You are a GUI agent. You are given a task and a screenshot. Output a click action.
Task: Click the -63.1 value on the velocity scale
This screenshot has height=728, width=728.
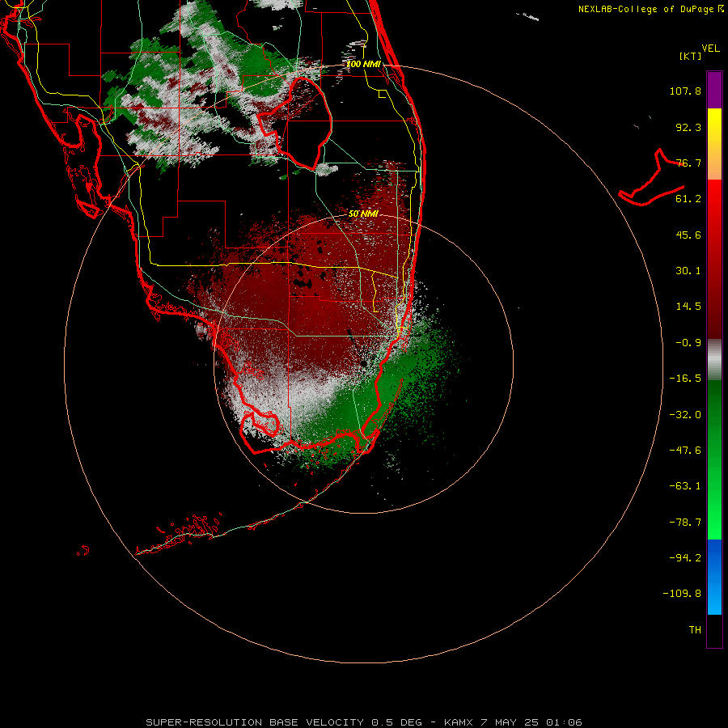click(x=685, y=486)
